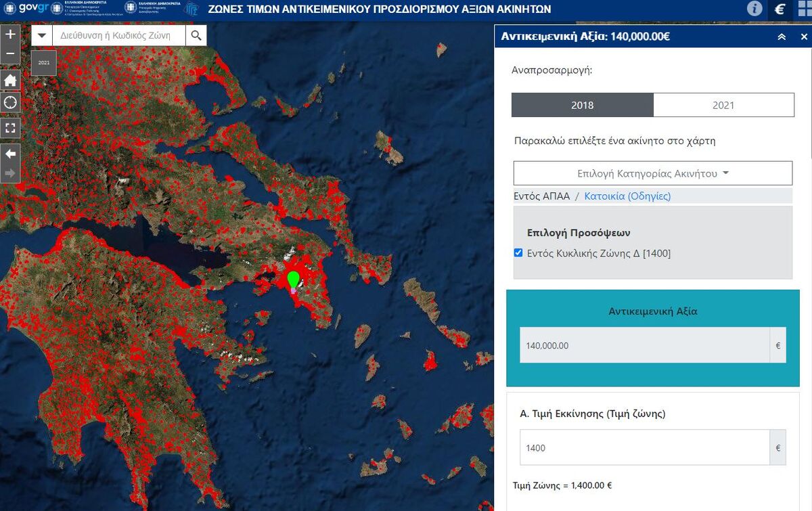Switch to the 2021 adjustment tab

pos(723,105)
